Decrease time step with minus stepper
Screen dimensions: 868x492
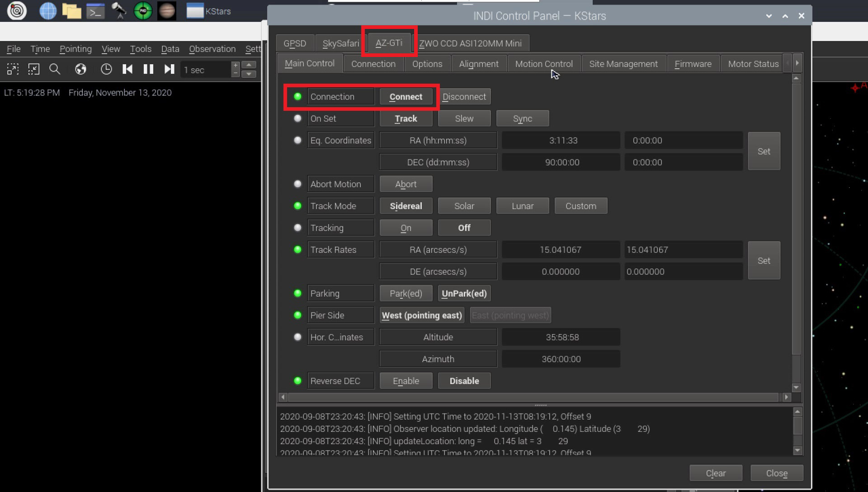coord(236,73)
